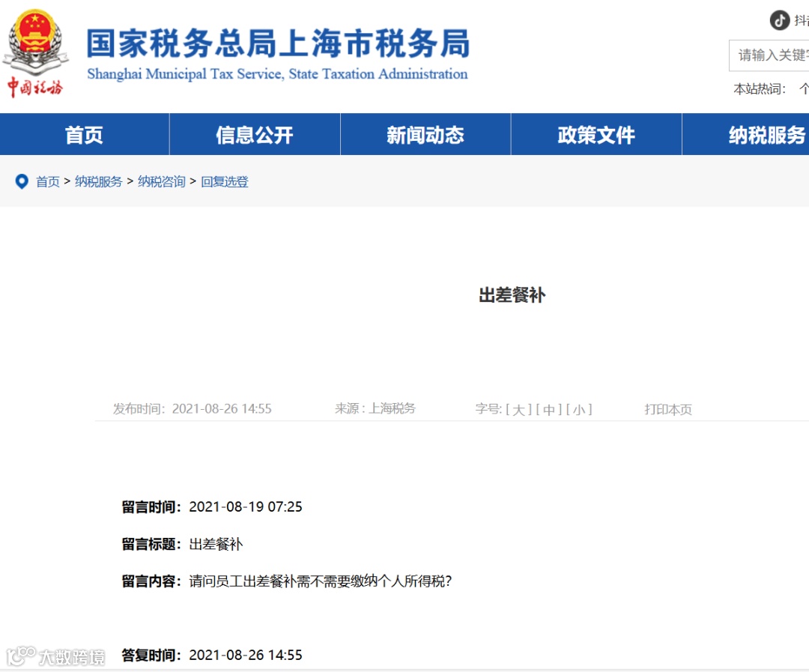Open the 政策文件 navigation menu
This screenshot has height=672, width=809.
coord(596,135)
